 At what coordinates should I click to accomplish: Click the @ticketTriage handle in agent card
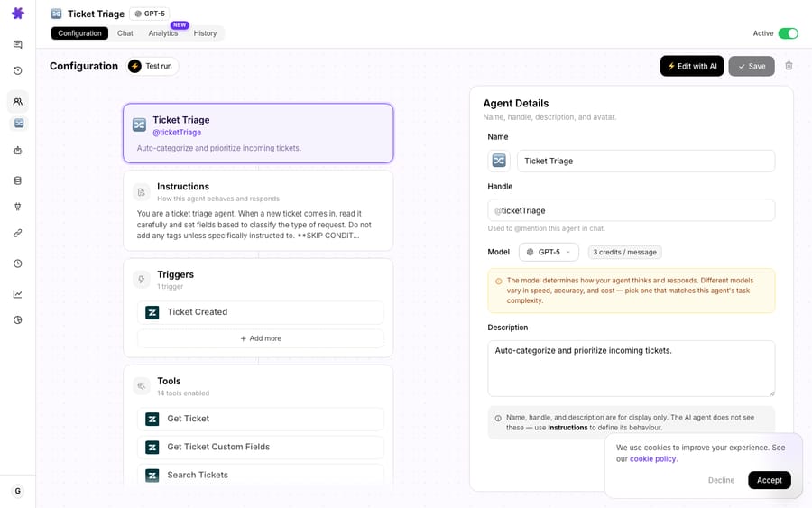[177, 133]
